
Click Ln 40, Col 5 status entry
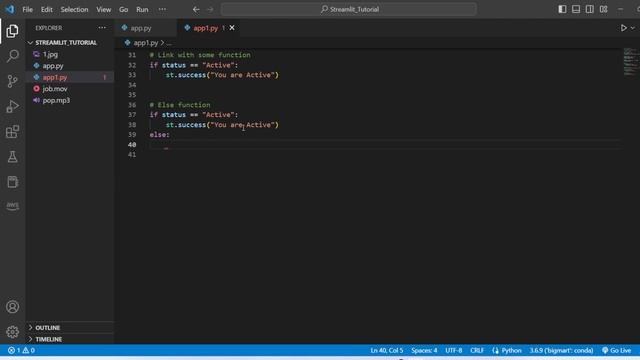pos(387,350)
